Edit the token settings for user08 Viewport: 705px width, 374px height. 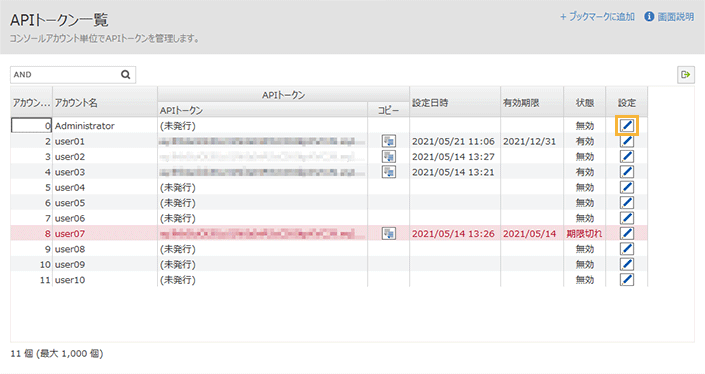(627, 249)
